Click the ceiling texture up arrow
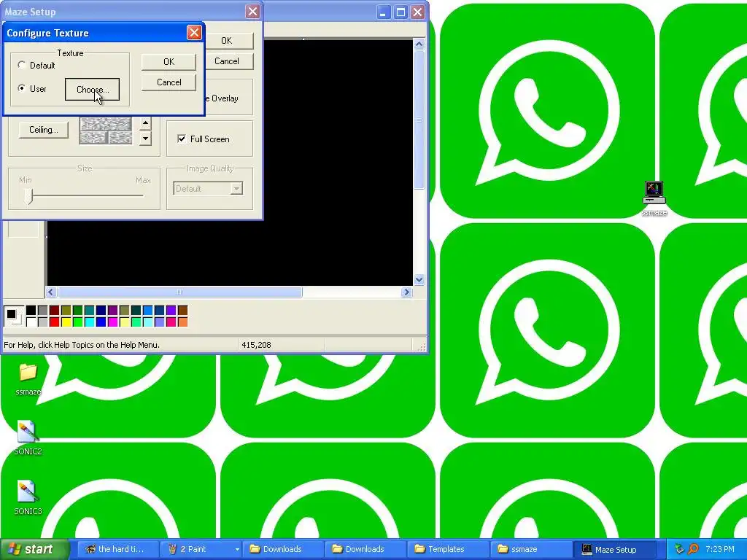This screenshot has height=560, width=747. pyautogui.click(x=145, y=124)
